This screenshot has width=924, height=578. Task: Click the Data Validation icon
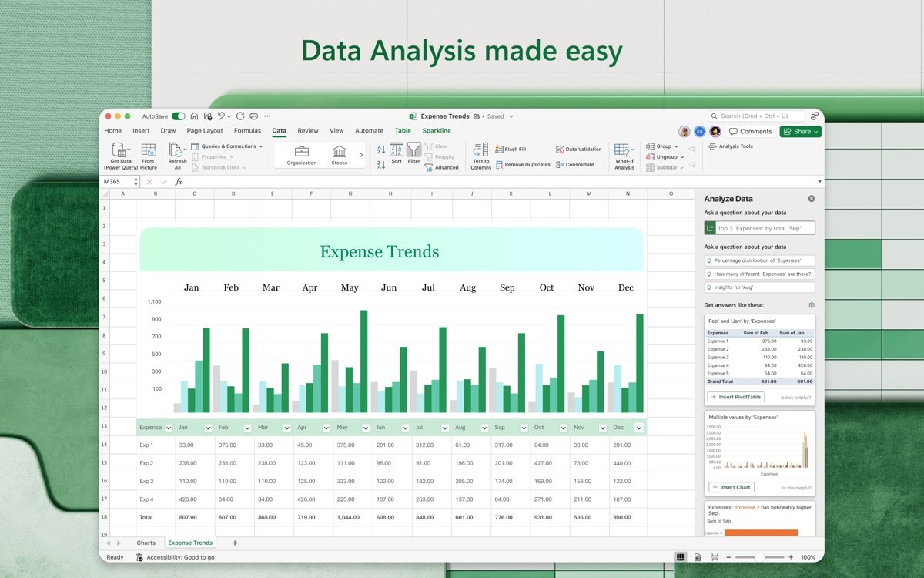click(x=560, y=150)
